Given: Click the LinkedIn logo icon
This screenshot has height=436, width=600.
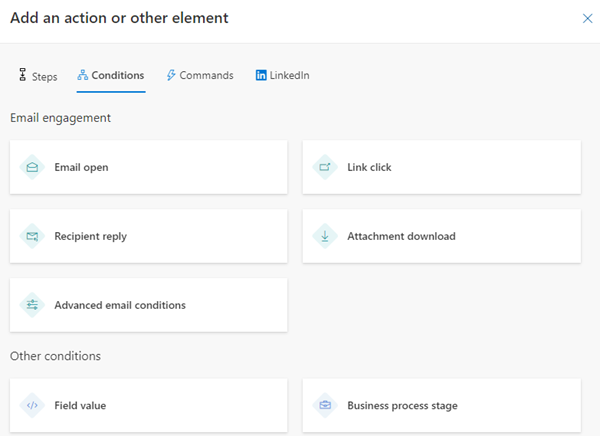Looking at the screenshot, I should click(261, 75).
